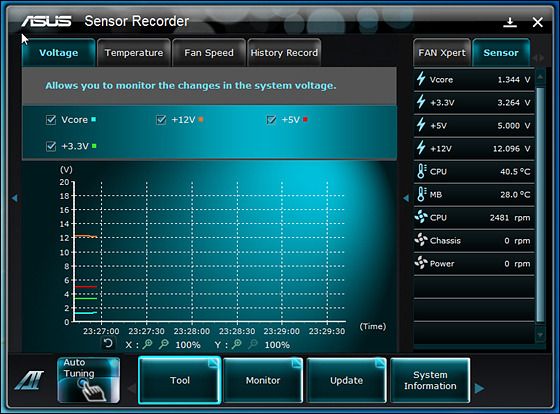Open the Fan Speed tab

click(209, 53)
